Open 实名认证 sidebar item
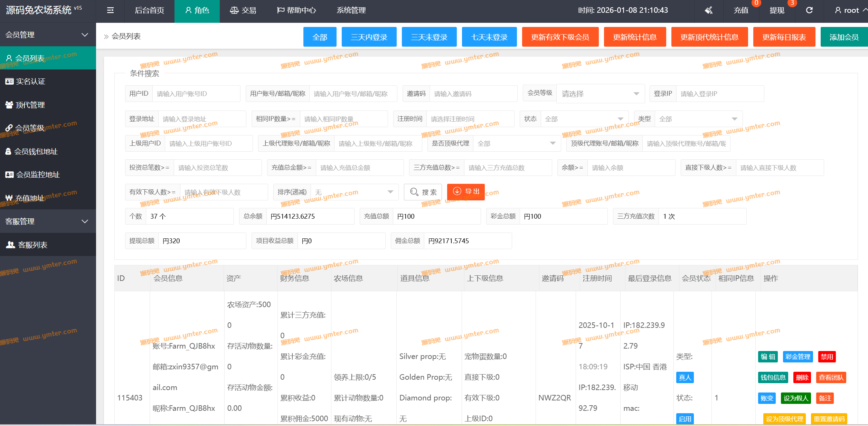Image resolution: width=868 pixels, height=426 pixels. click(x=30, y=82)
